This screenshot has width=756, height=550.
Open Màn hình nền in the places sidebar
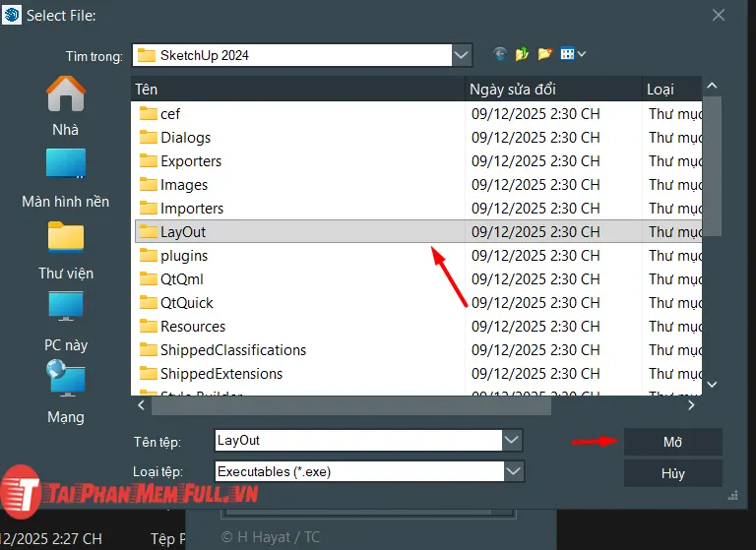pos(66,178)
